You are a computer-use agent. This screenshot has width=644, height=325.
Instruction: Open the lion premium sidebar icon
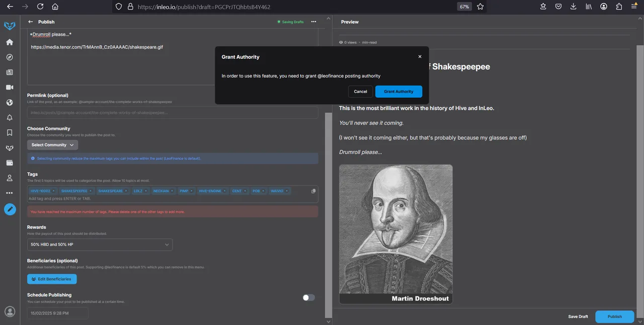click(x=10, y=148)
